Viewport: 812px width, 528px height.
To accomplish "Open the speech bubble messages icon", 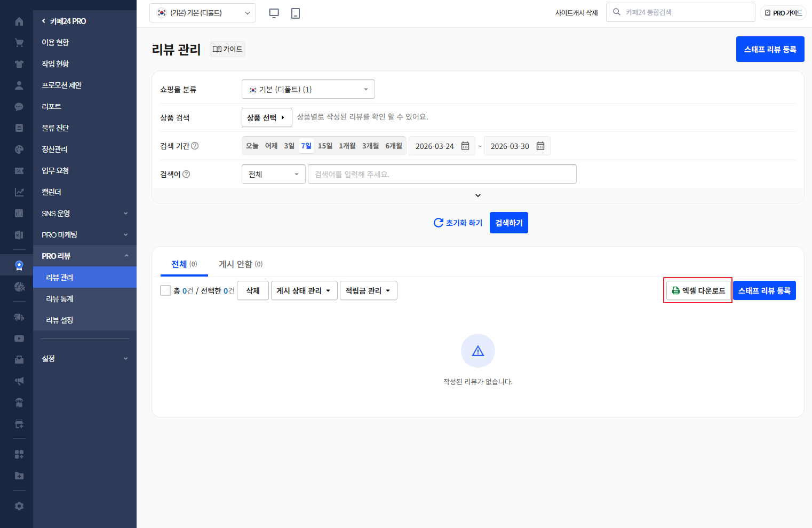I will pyautogui.click(x=19, y=107).
